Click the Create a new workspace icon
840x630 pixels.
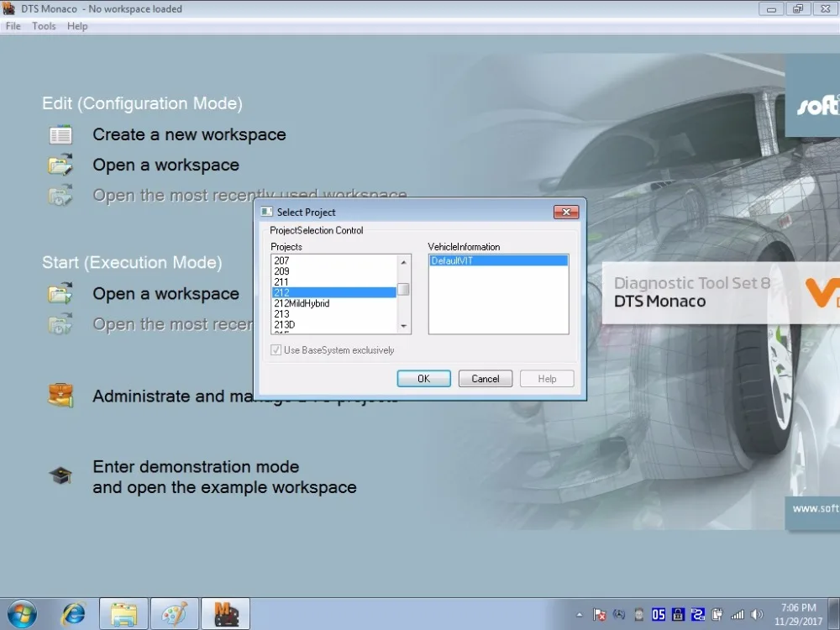[60, 134]
